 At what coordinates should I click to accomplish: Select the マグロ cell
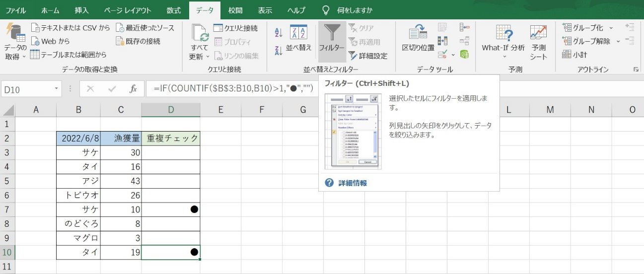(x=78, y=238)
